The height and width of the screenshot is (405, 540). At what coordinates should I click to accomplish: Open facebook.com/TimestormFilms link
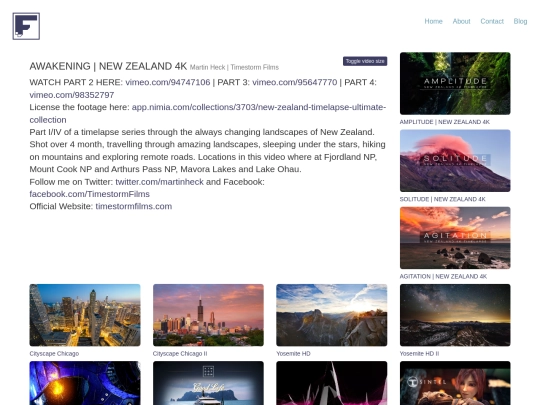(90, 194)
